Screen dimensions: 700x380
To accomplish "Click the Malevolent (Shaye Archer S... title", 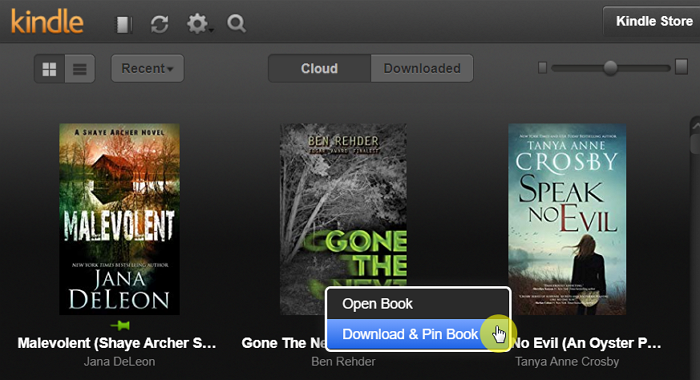I will coord(117,343).
